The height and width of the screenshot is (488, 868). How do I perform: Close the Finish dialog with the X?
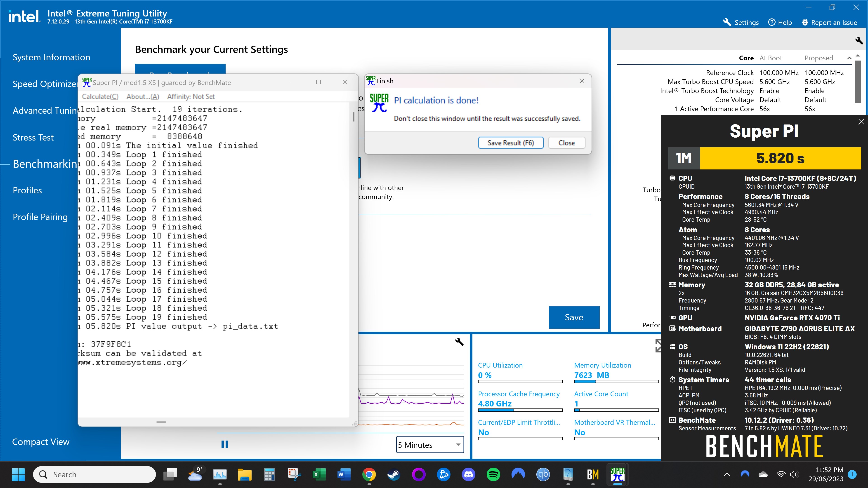click(582, 81)
